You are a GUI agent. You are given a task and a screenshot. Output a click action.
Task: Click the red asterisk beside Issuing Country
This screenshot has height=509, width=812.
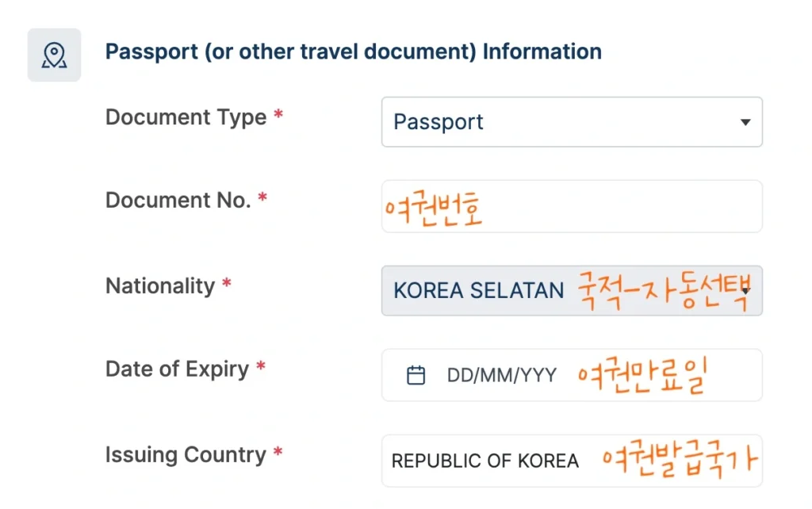coord(278,454)
